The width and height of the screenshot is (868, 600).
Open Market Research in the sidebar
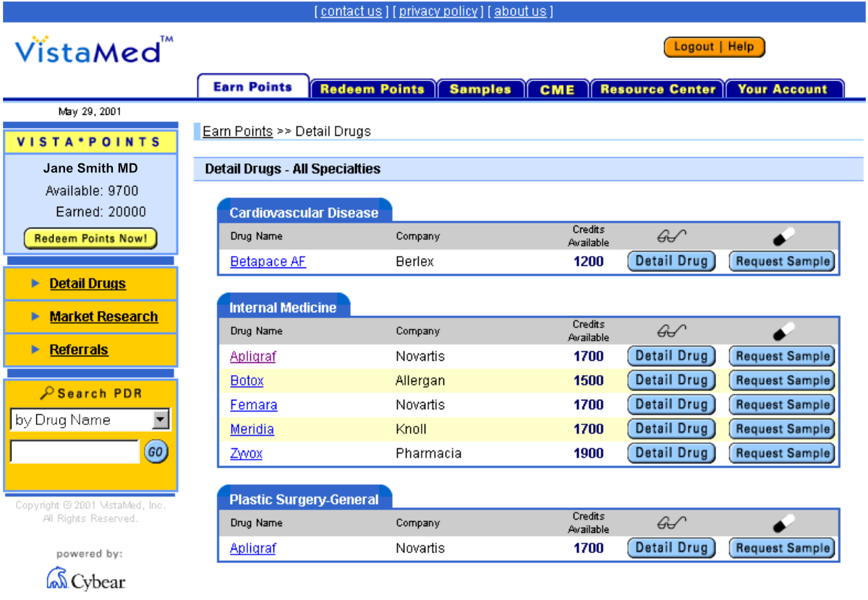click(x=103, y=317)
